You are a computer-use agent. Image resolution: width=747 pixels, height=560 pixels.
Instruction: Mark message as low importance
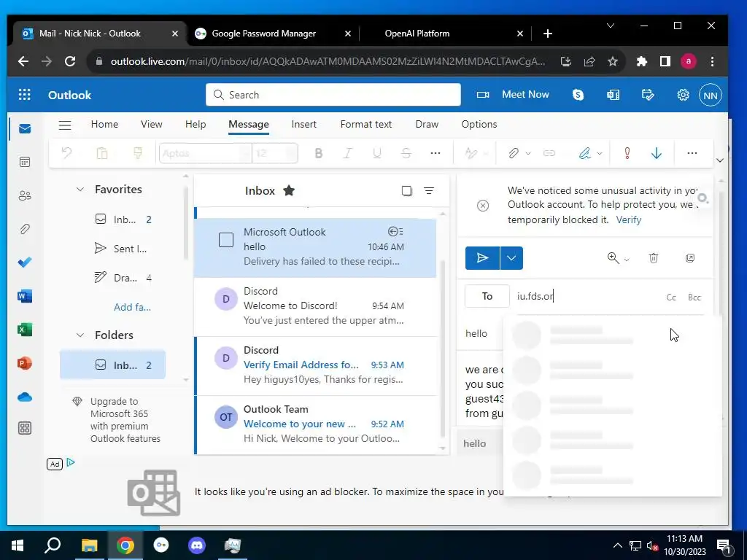point(656,153)
